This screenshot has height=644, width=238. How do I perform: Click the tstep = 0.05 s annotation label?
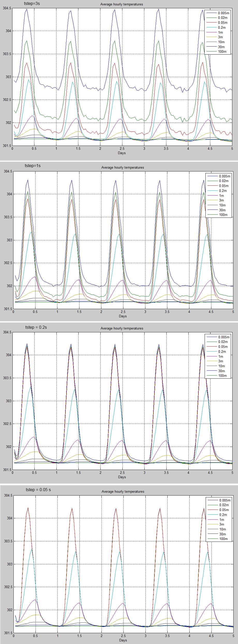[x=38, y=490]
